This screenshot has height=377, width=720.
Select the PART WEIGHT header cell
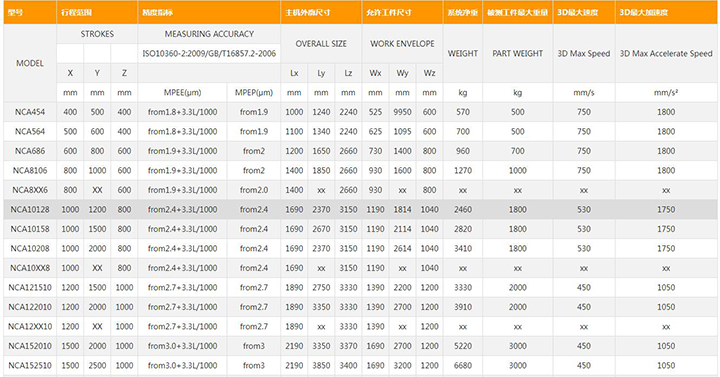tap(518, 54)
